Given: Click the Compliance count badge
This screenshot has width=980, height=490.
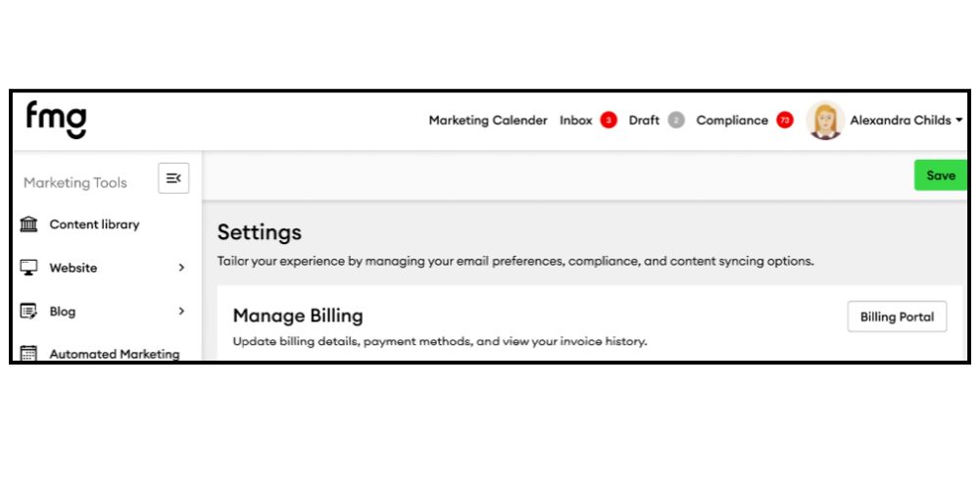Looking at the screenshot, I should click(x=784, y=121).
